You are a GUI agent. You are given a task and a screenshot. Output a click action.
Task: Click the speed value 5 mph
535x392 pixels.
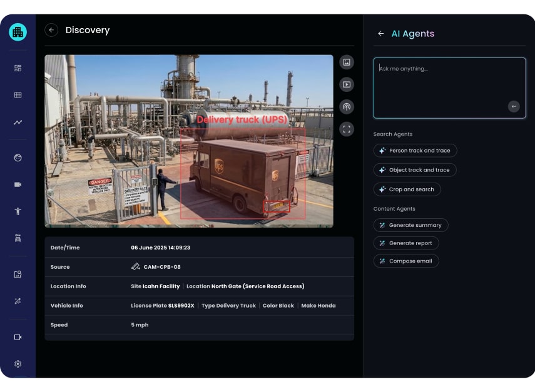tap(140, 325)
